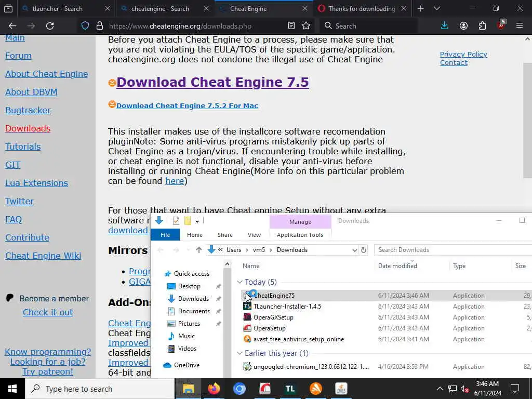
Task: Open the Privacy Policy link
Action: (463, 54)
